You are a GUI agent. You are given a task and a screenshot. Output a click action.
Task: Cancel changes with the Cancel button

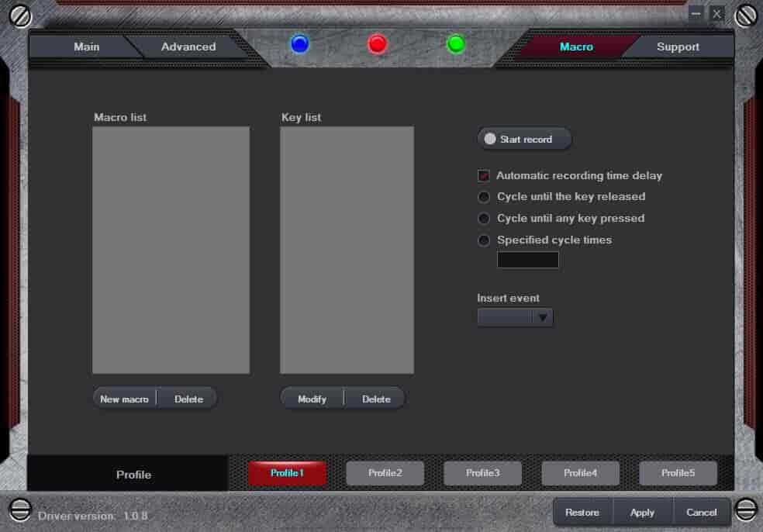(701, 513)
